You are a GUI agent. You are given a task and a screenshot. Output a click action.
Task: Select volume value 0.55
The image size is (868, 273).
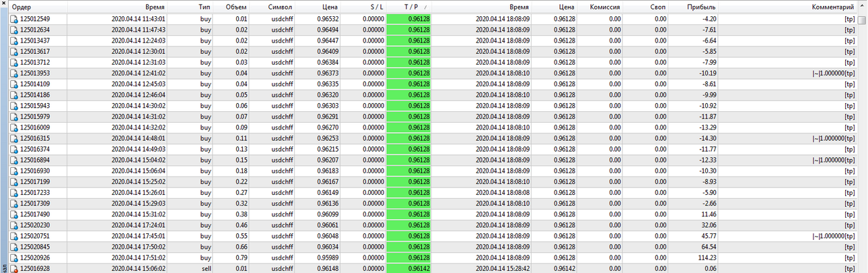pos(241,236)
